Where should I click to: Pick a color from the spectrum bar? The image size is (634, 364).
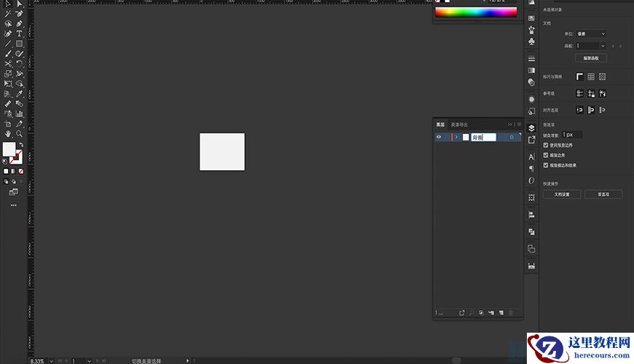click(475, 12)
